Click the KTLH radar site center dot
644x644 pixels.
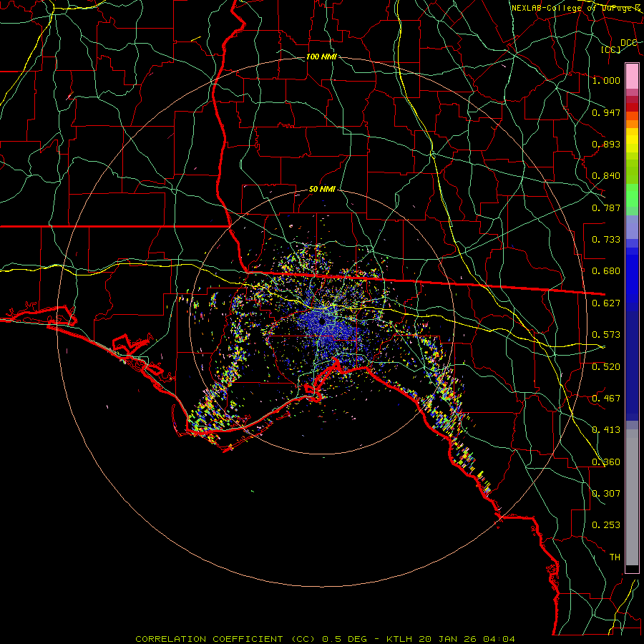[322, 321]
